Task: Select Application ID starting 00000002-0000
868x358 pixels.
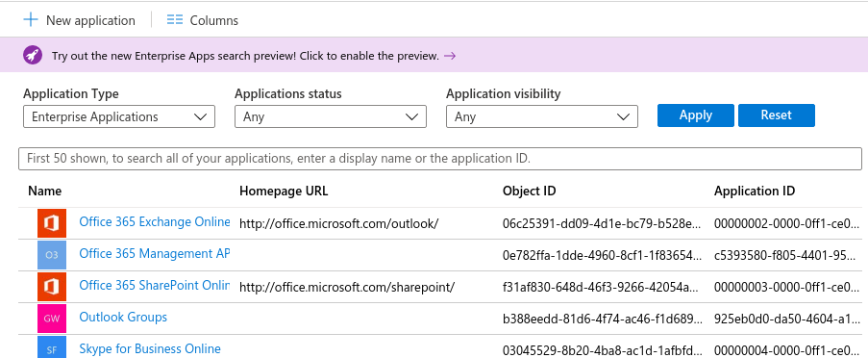Action: pos(787,223)
